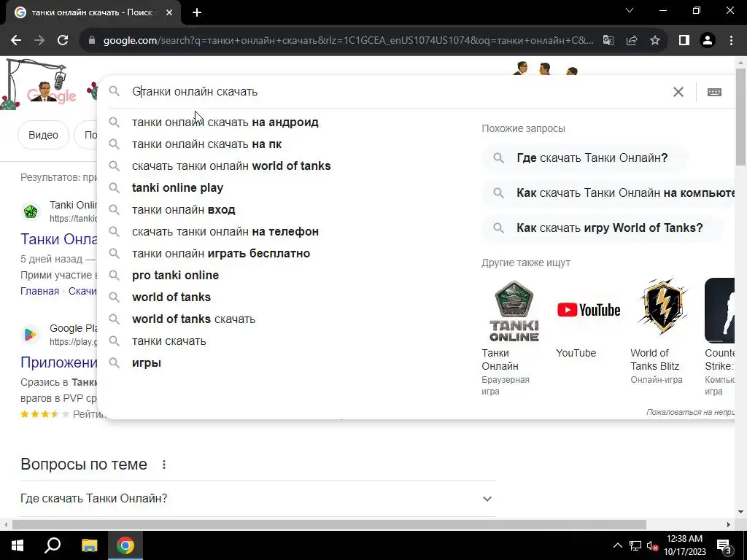
Task: Open the Counter-Strike thumbnail card
Action: (720, 311)
